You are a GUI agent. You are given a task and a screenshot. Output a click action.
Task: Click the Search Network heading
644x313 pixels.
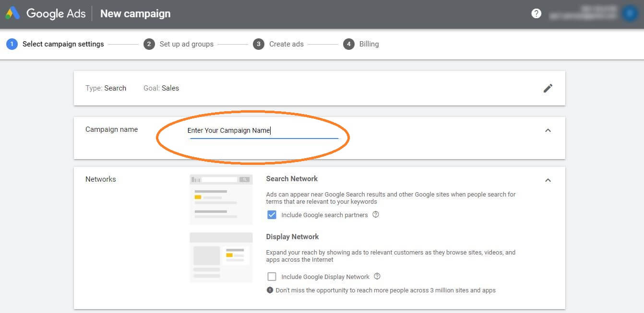[x=292, y=179]
